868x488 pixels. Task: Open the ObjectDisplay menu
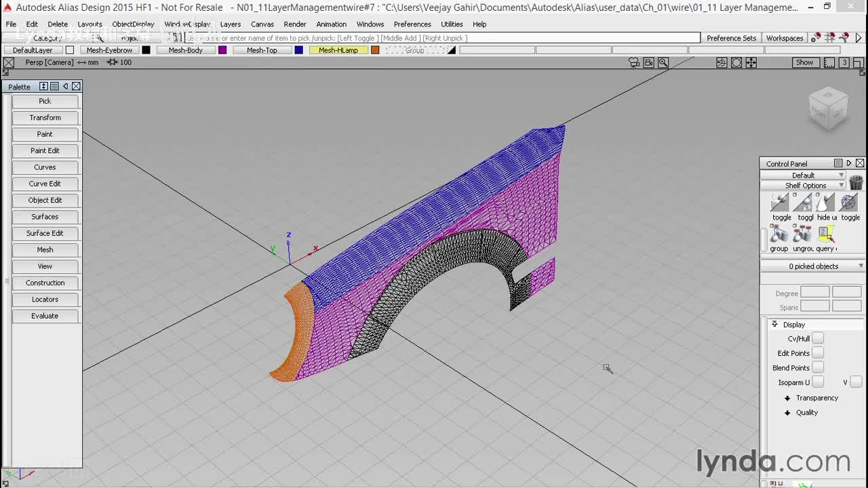coord(133,24)
